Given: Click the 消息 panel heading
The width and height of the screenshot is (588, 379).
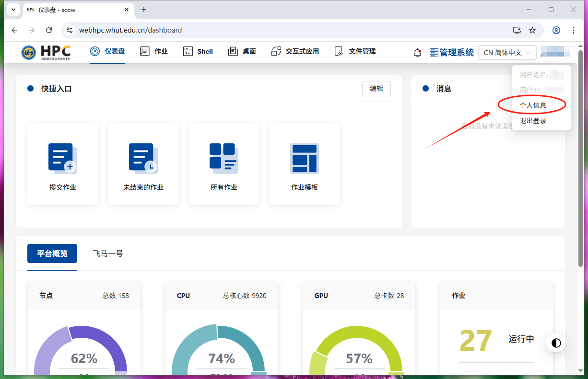Looking at the screenshot, I should (x=444, y=89).
